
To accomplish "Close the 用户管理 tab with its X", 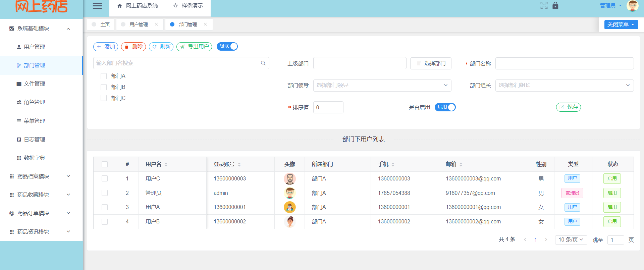I will click(x=156, y=24).
